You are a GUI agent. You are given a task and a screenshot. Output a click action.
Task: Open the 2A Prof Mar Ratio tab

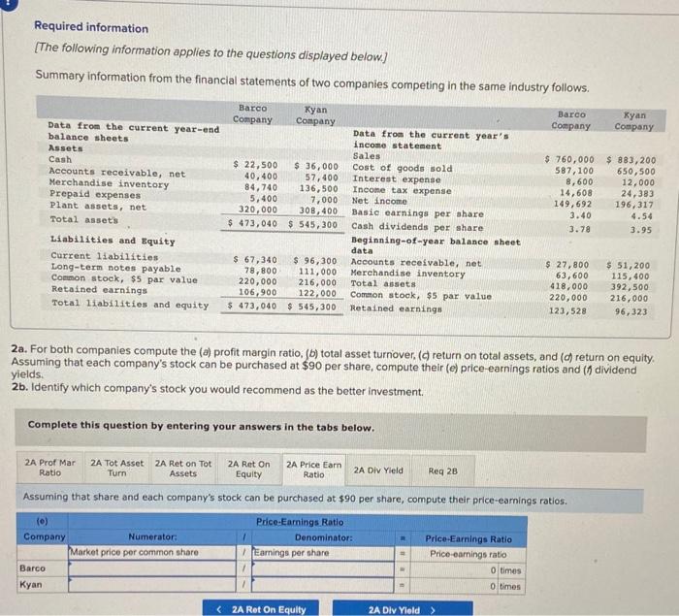point(49,468)
